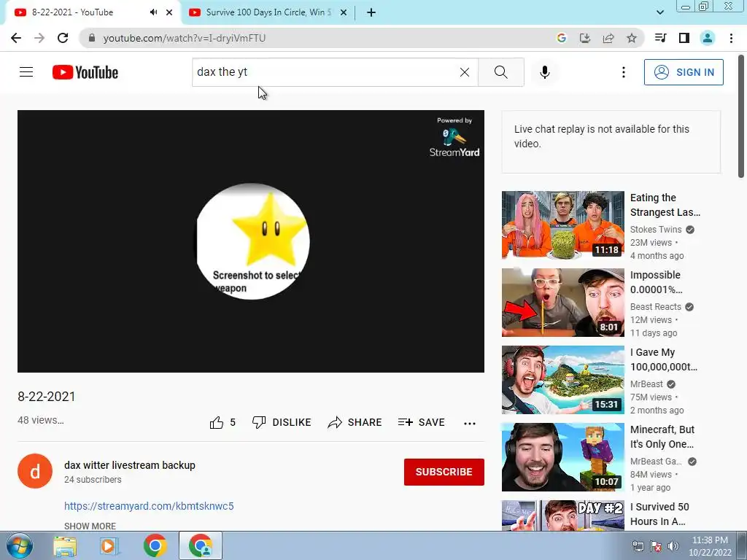
Task: Open the streamyard.com/kbmtsknwc5 link
Action: tap(149, 506)
